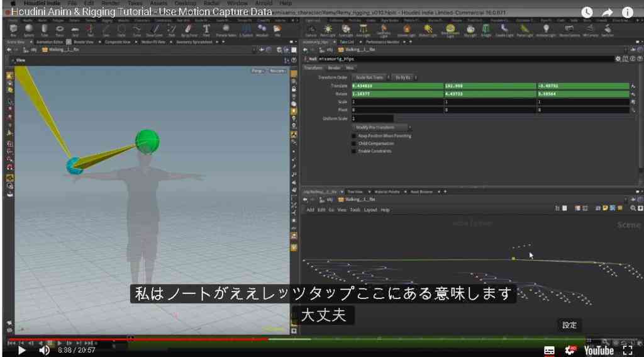Screen dimensions: 644x357
Task: Select the Box shelf tool
Action: 14,30
